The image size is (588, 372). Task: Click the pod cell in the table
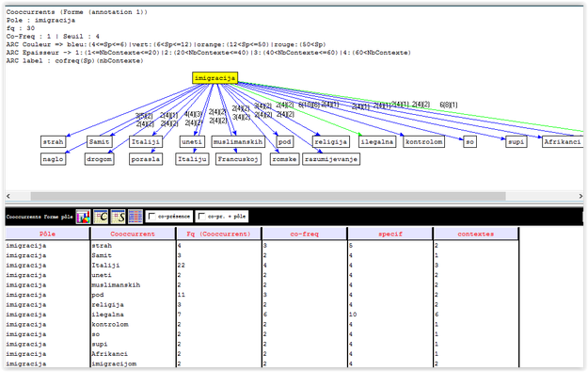pos(133,295)
